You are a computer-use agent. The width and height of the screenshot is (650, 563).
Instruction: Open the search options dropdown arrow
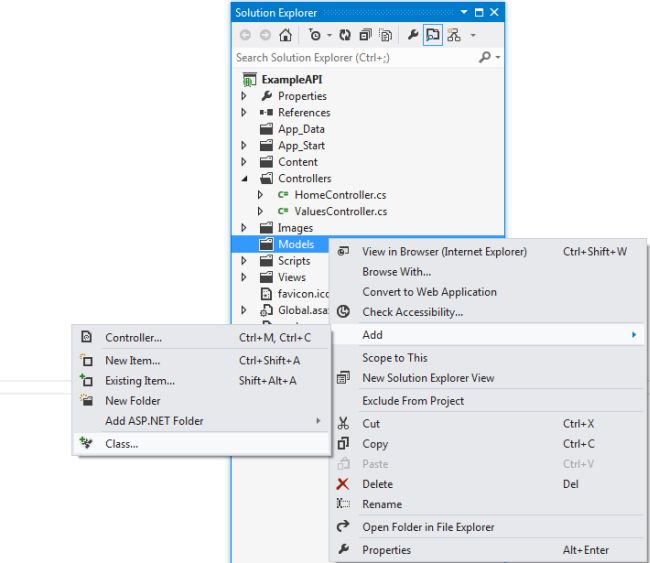coord(498,57)
